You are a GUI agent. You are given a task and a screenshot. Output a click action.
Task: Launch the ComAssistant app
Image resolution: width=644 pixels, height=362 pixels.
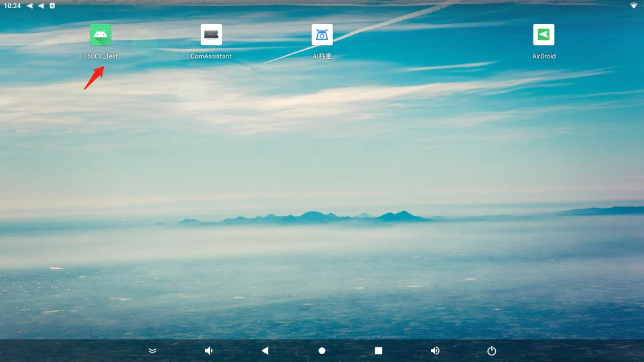(x=211, y=35)
